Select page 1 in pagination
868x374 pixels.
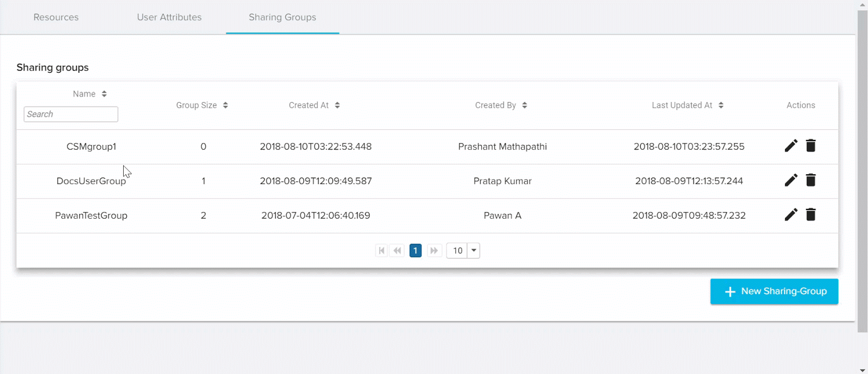tap(416, 250)
